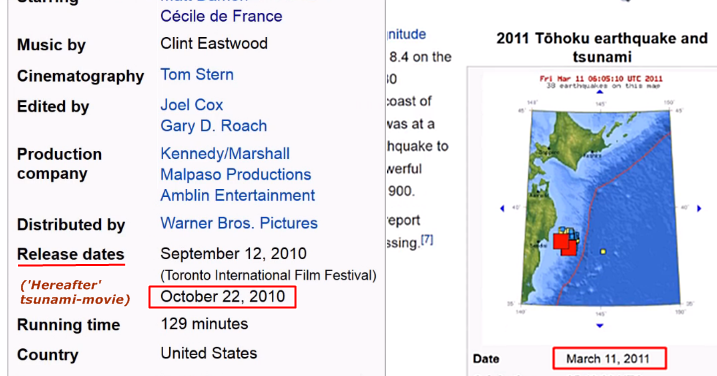The image size is (717, 376).
Task: Click the 2011 Tōhoku earthquake infobox title
Action: [x=602, y=48]
